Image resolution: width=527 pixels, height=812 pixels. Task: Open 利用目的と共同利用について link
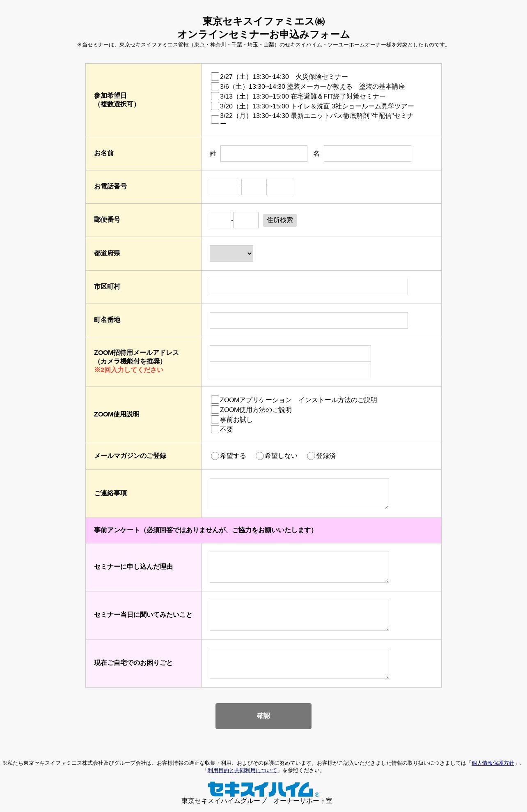[242, 770]
